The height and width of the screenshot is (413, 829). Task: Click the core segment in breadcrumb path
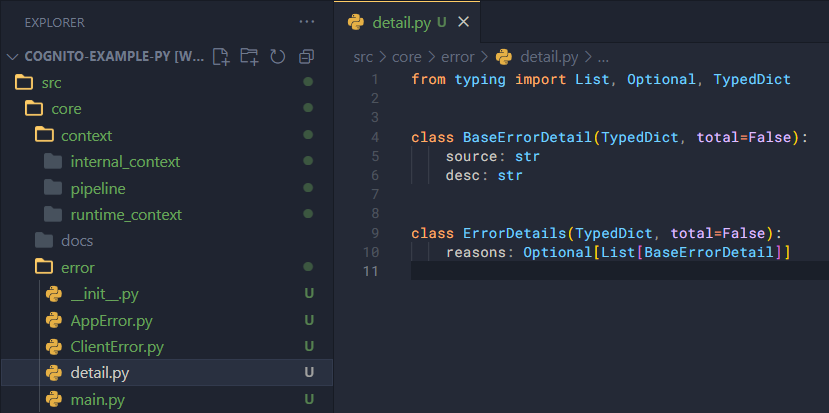407,57
